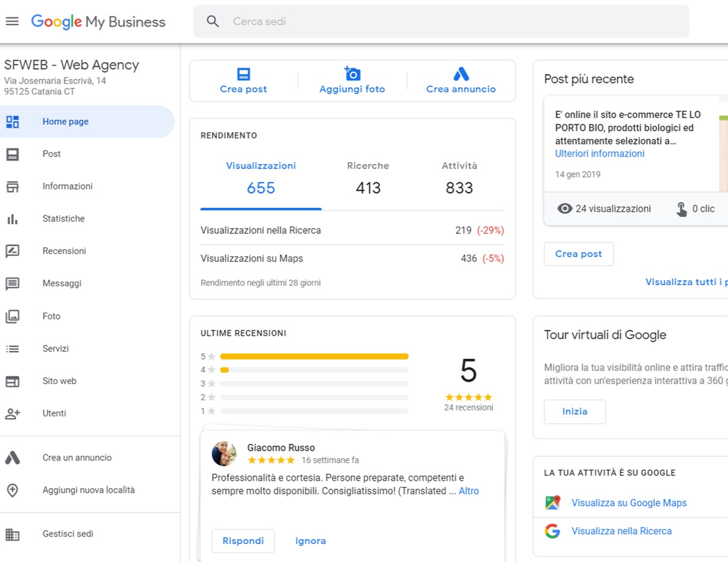
Task: Select Sito web in the sidebar
Action: coord(60,381)
